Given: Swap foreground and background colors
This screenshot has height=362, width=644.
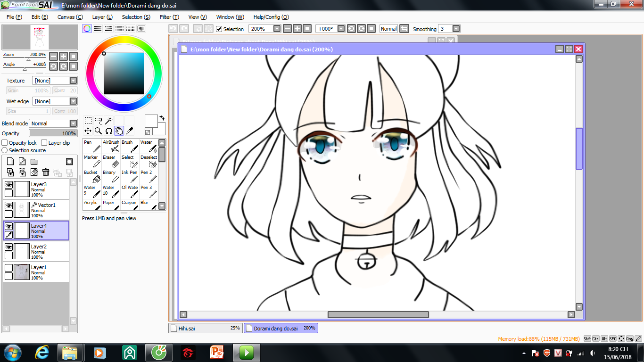Looking at the screenshot, I should (x=162, y=118).
